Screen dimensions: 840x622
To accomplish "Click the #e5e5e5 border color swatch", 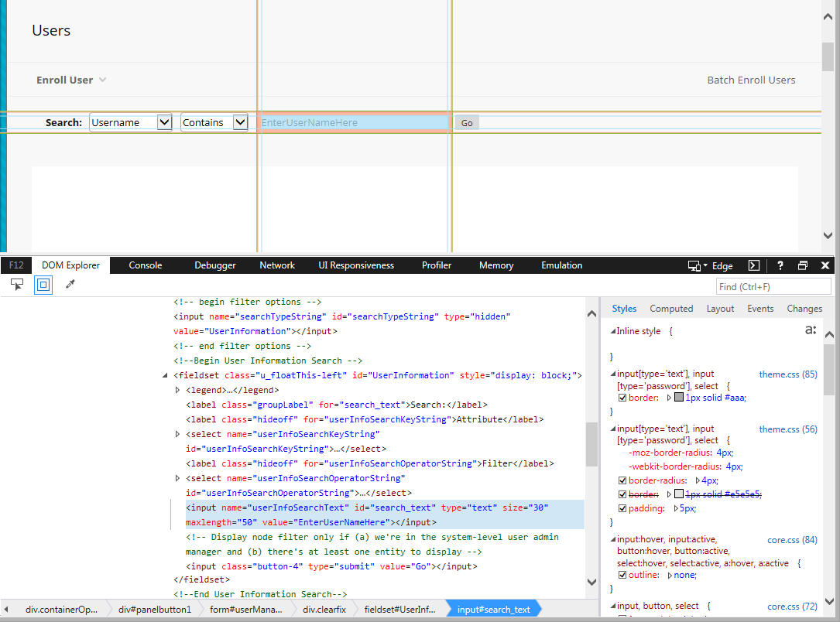I will [679, 494].
